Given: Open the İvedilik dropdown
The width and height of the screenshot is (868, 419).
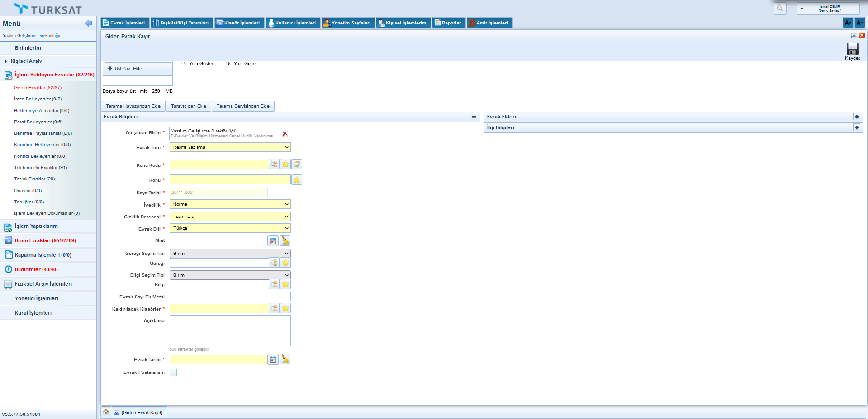Looking at the screenshot, I should click(x=230, y=204).
